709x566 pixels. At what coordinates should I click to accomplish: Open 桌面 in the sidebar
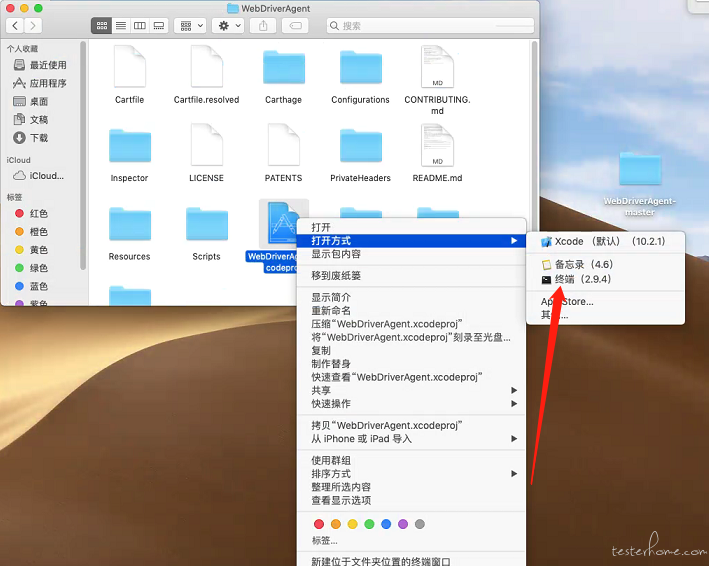coord(31,101)
